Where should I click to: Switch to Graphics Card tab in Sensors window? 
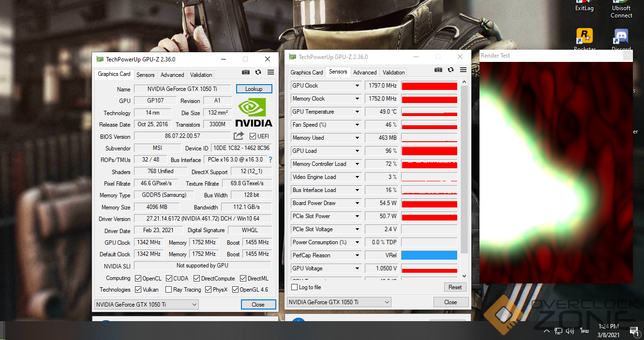(306, 73)
